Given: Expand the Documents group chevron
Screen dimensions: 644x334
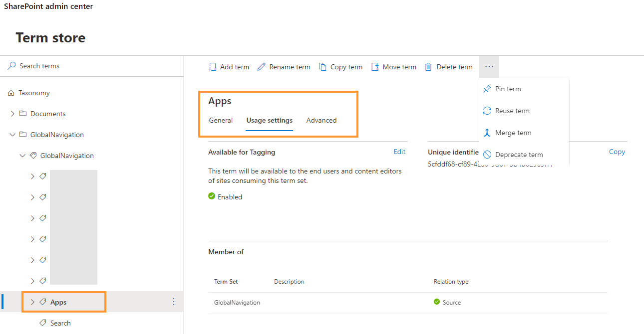Looking at the screenshot, I should [12, 114].
